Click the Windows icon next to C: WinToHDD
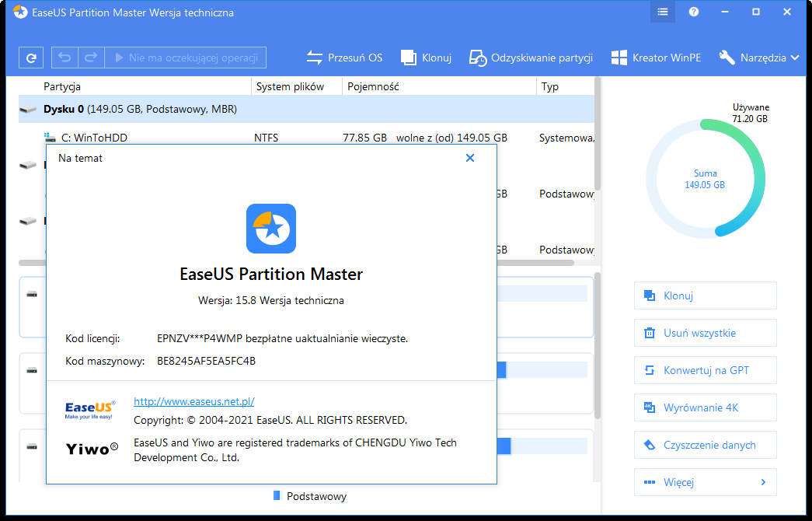 coord(50,138)
